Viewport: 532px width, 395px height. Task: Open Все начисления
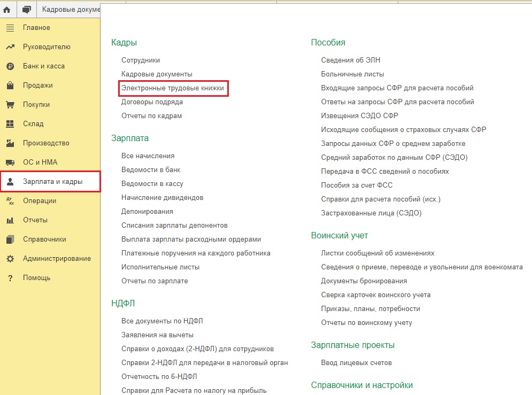[x=148, y=156]
